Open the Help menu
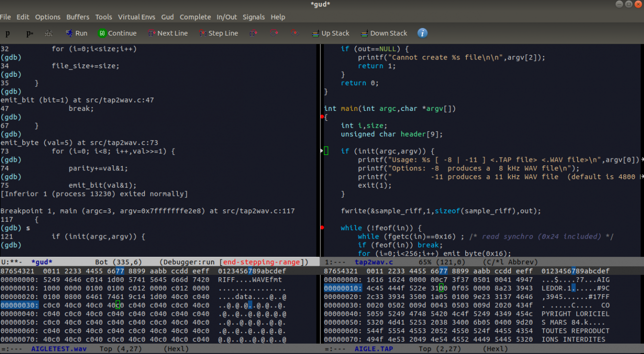Image resolution: width=644 pixels, height=354 pixels. coord(278,17)
